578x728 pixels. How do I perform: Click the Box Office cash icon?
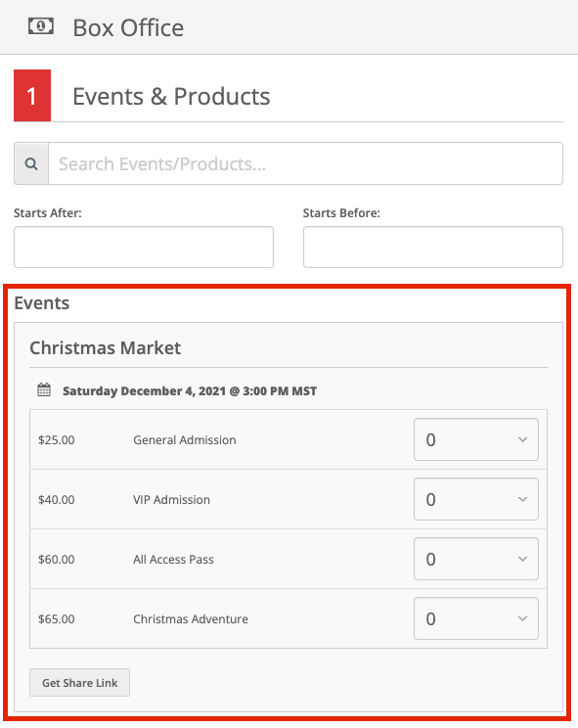[41, 26]
